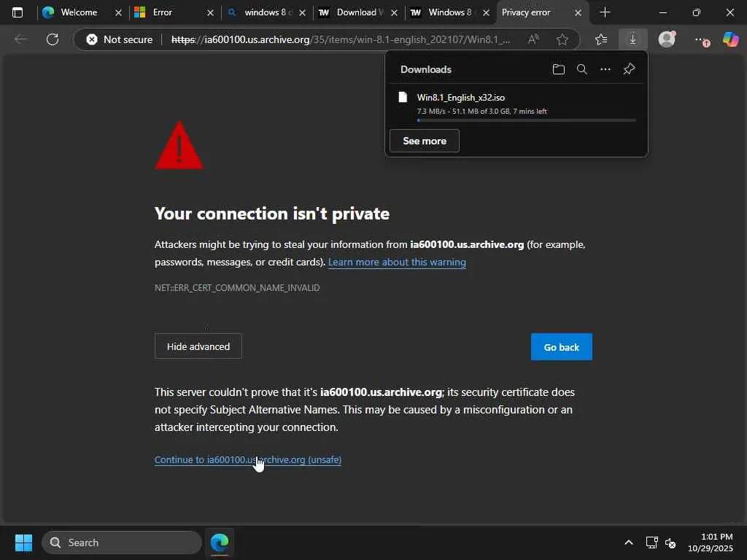Image resolution: width=747 pixels, height=560 pixels.
Task: Open Edge Settings and more menu
Action: (x=700, y=39)
